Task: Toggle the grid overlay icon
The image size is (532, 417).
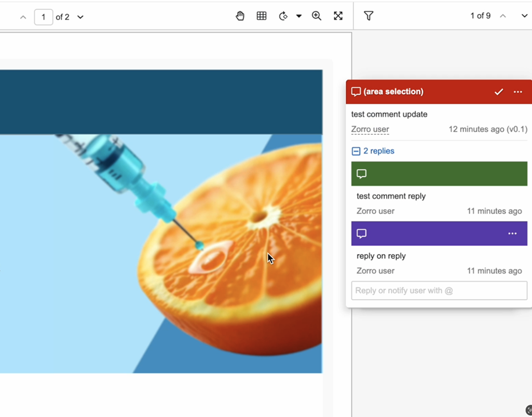Action: click(262, 16)
